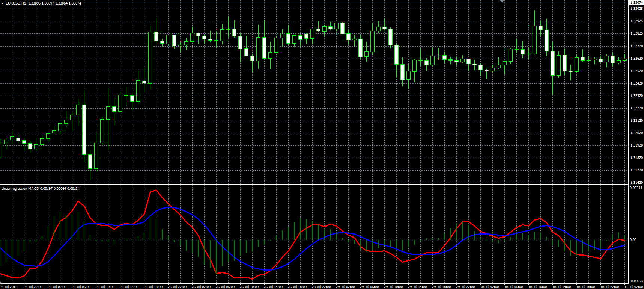
Task: Click the 30 Jul 10:00 time label
Action: tap(537, 287)
